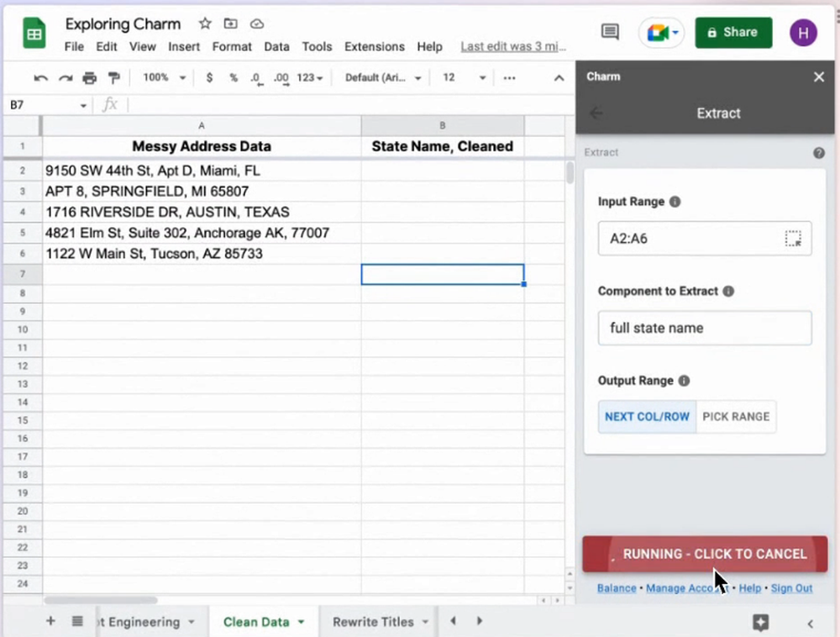Select PICK RANGE output option
The width and height of the screenshot is (840, 637).
[736, 417]
